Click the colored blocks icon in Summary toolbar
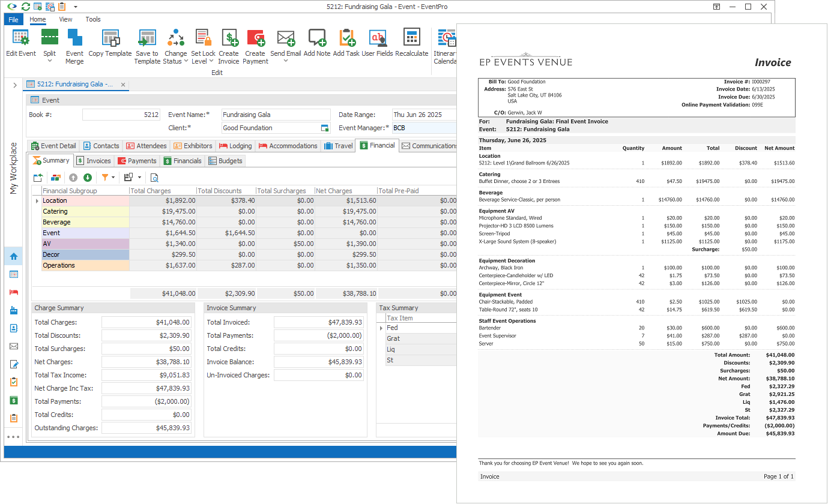The image size is (828, 504). point(56,178)
